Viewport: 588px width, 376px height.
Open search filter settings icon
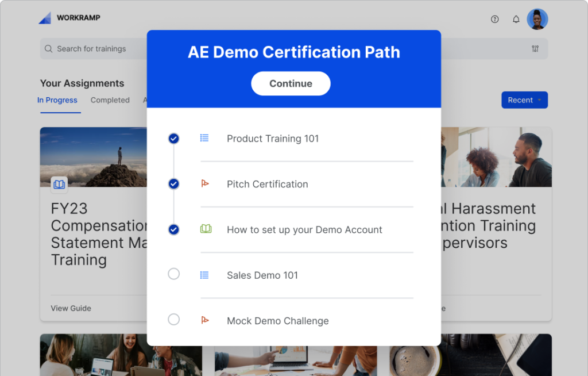click(535, 49)
